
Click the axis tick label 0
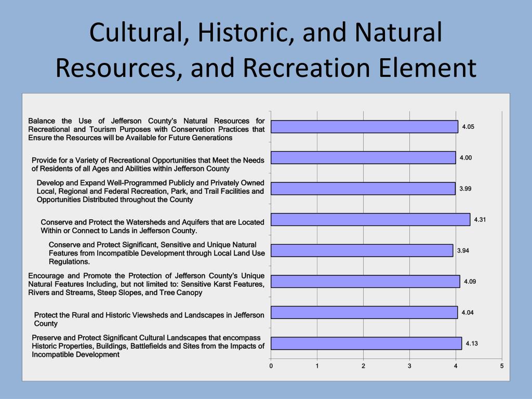pos(271,366)
